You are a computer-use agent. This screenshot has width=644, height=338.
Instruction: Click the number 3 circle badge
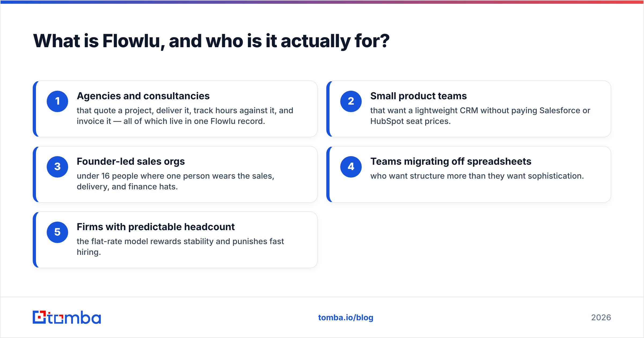57,167
